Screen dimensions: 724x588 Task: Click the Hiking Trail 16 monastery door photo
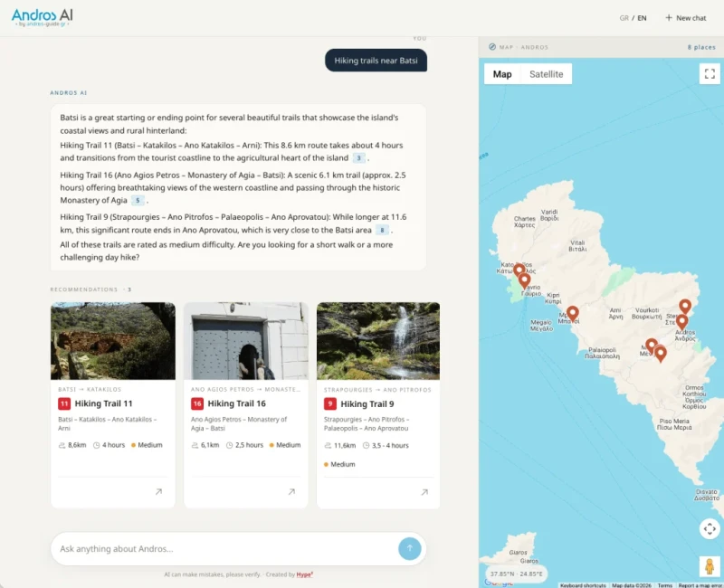[246, 341]
